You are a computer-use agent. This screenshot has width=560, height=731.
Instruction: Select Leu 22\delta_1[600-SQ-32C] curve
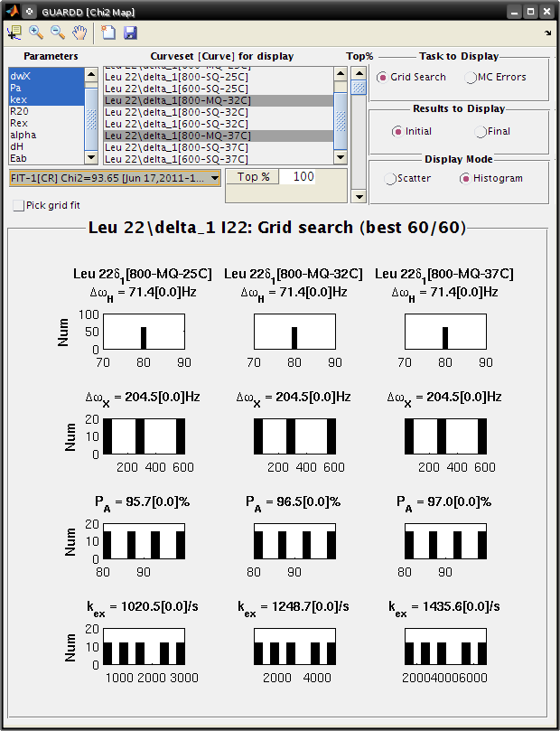219,124
